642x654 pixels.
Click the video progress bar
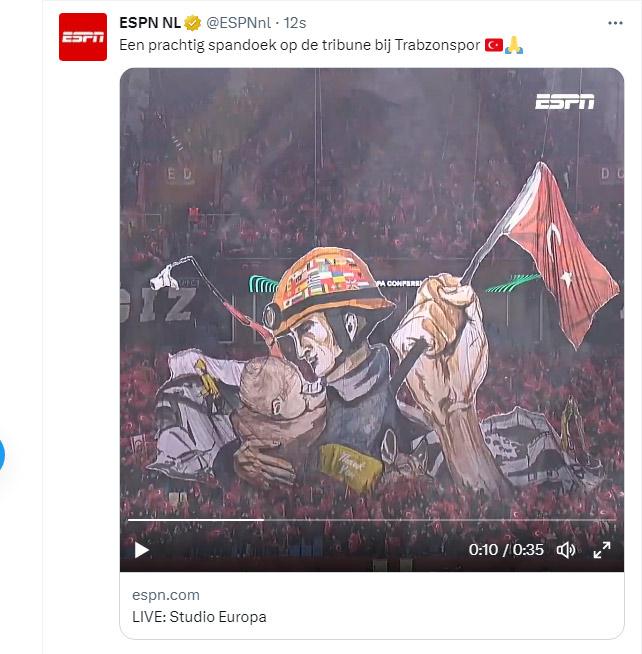click(x=370, y=520)
